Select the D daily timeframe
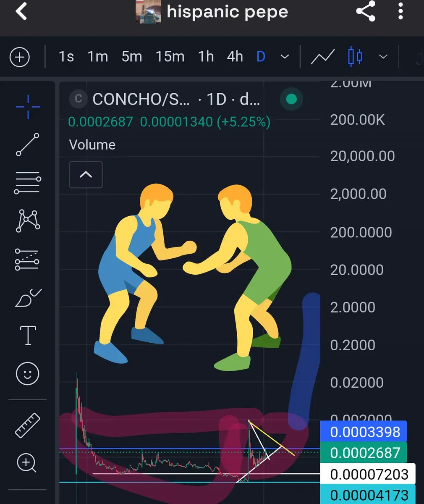The height and width of the screenshot is (504, 424). click(261, 57)
